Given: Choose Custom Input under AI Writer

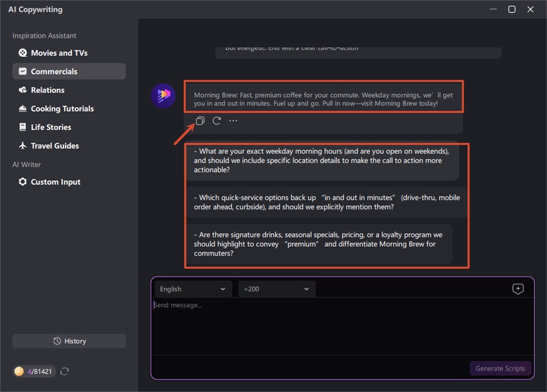Looking at the screenshot, I should pos(69,182).
